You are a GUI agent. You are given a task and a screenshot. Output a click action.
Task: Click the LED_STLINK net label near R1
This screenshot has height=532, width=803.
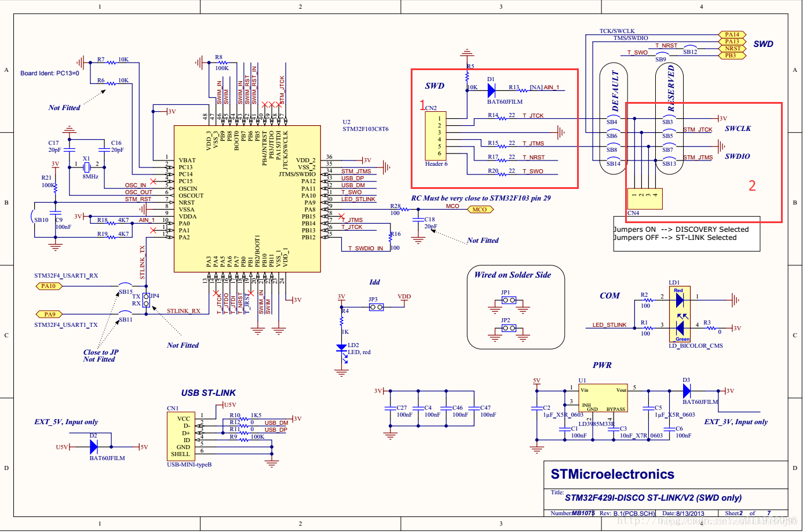coord(609,325)
